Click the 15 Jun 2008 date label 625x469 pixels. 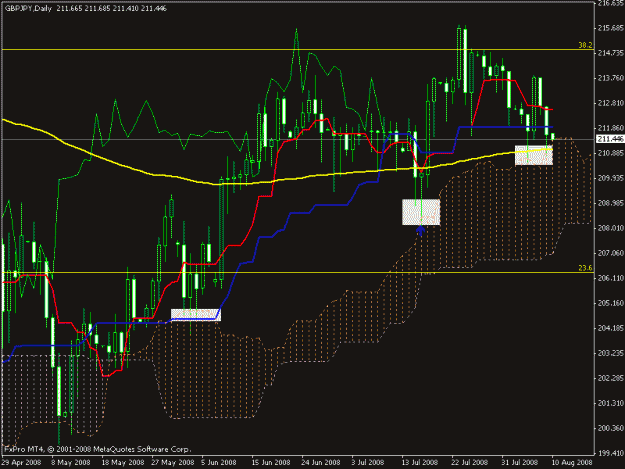pyautogui.click(x=271, y=463)
